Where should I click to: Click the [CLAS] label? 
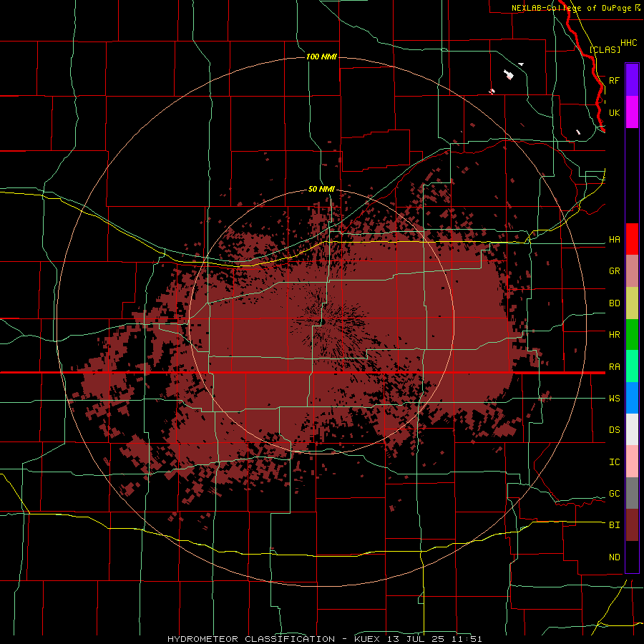605,49
